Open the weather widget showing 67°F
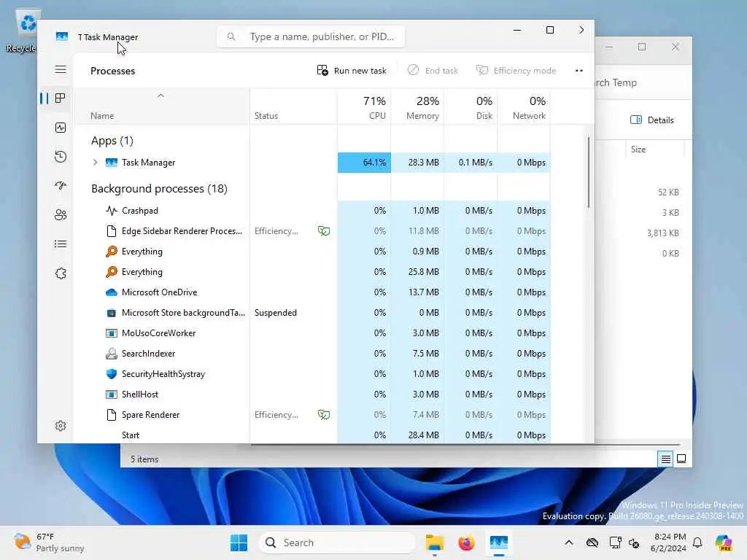Viewport: 747px width, 560px height. pyautogui.click(x=49, y=542)
